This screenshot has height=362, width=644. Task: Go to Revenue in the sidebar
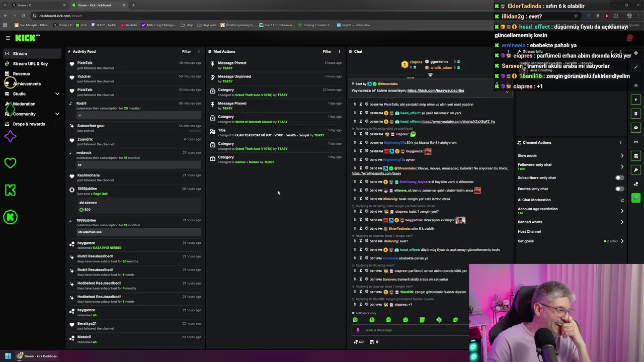[x=21, y=73]
